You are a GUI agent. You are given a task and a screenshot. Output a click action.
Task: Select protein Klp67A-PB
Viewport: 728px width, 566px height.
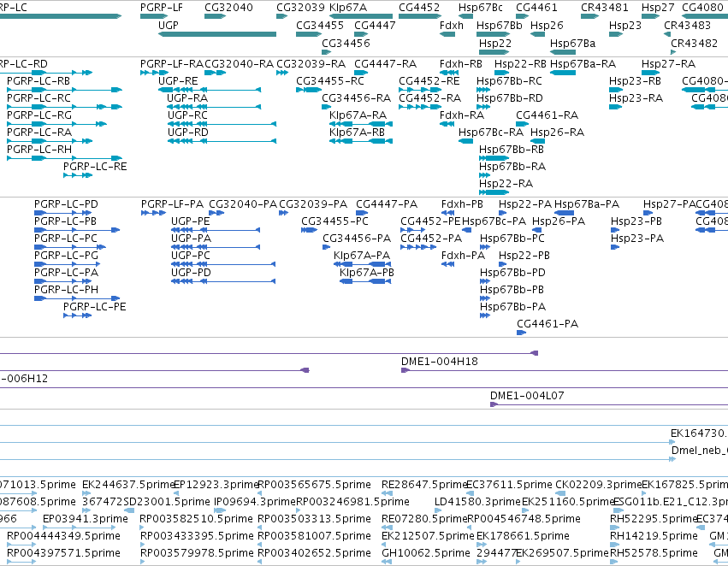tap(365, 281)
